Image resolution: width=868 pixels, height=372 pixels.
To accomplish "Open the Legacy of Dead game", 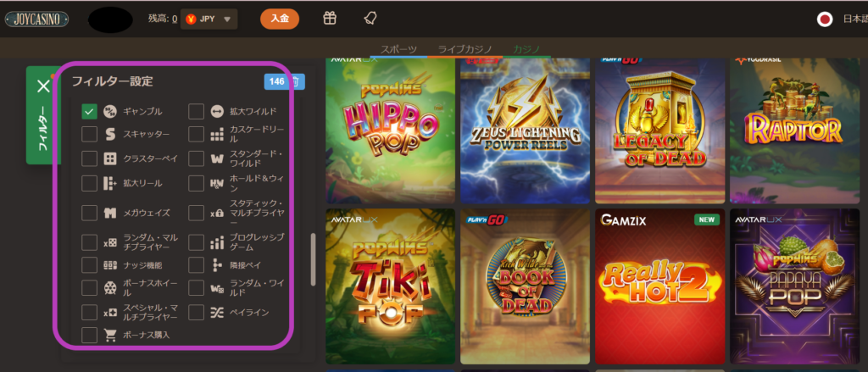I will (659, 130).
